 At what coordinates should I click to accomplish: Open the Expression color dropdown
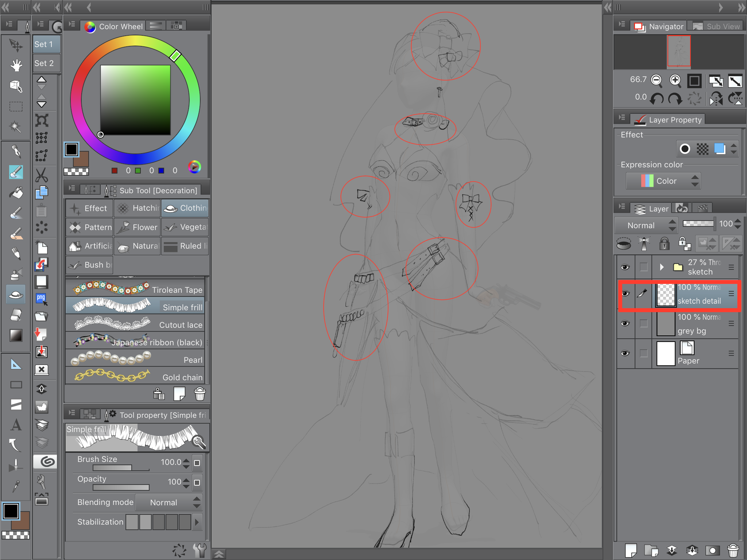click(x=663, y=181)
